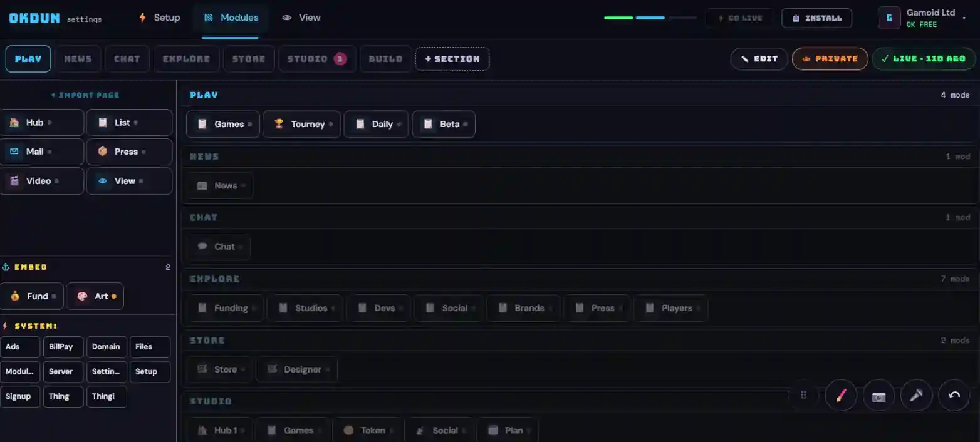Image resolution: width=980 pixels, height=442 pixels.
Task: Click the envelope icon on the Mail page
Action: [x=14, y=152]
